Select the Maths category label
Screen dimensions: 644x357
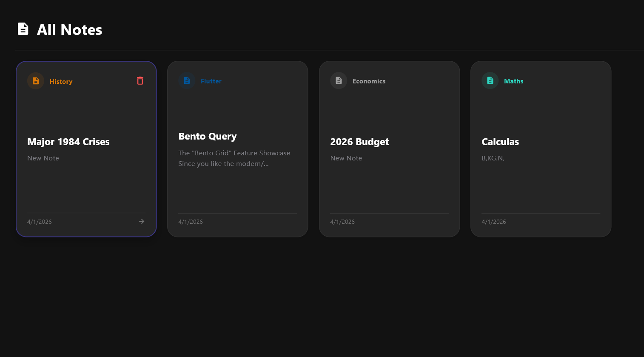click(513, 81)
